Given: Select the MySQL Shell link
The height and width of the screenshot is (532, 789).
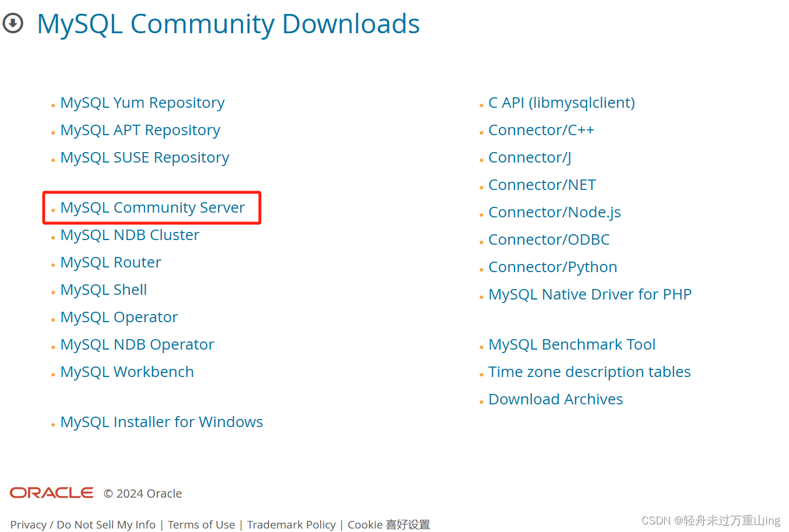Looking at the screenshot, I should tap(104, 290).
